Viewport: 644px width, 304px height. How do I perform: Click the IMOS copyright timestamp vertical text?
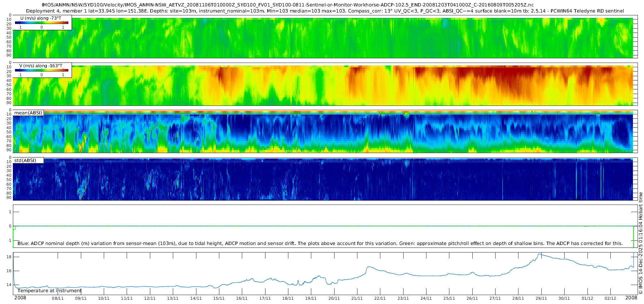(640, 243)
